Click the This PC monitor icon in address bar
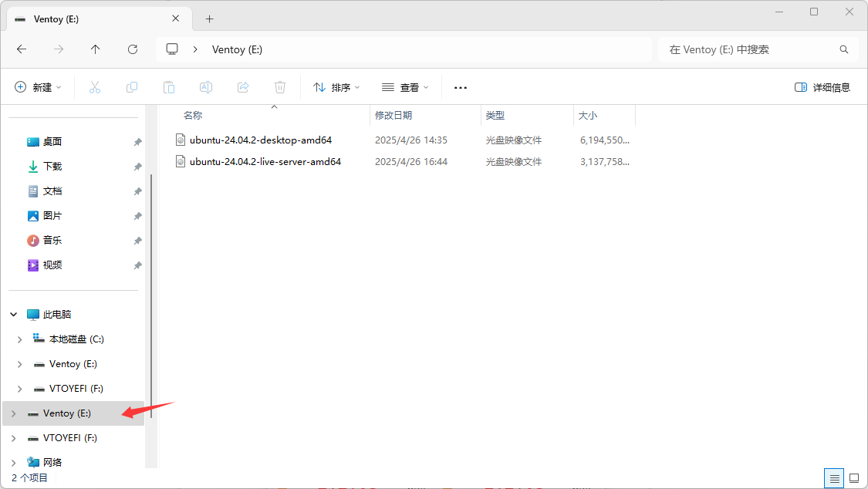The height and width of the screenshot is (489, 868). (172, 49)
